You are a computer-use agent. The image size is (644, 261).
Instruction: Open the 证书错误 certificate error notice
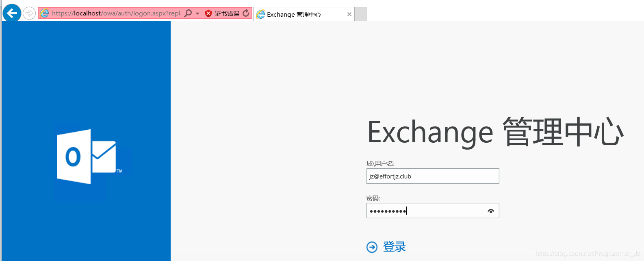pos(227,13)
